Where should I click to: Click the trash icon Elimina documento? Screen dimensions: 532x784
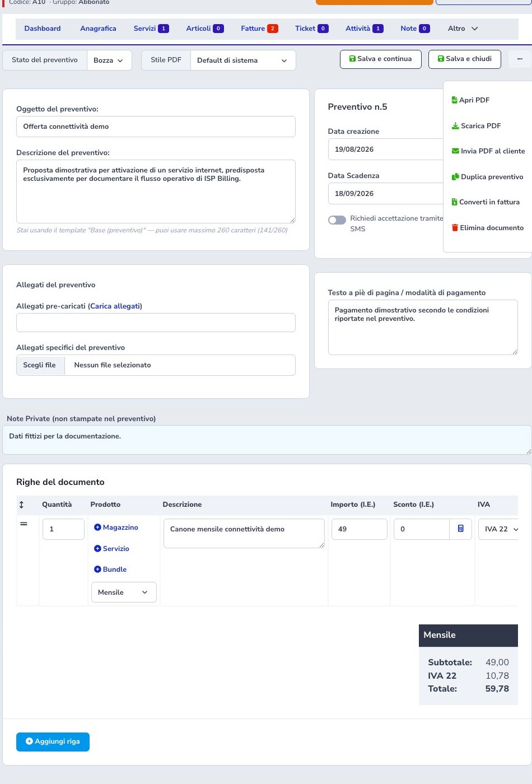455,228
